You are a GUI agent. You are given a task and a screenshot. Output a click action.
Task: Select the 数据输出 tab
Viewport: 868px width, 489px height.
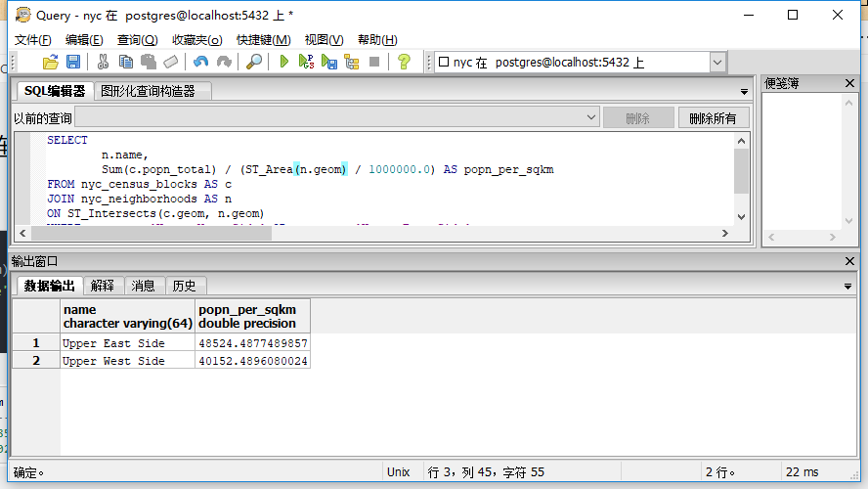pos(49,286)
